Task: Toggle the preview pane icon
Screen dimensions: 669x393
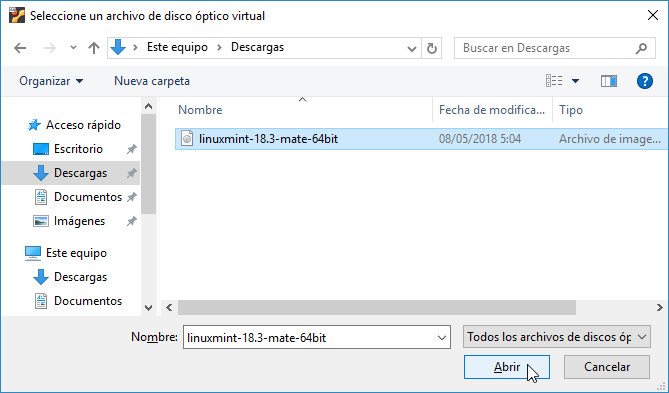Action: point(608,81)
